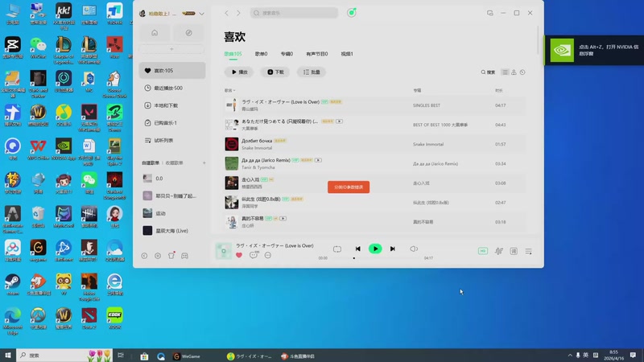Open the skin shirt icon
The height and width of the screenshot is (362, 644).
click(x=171, y=255)
